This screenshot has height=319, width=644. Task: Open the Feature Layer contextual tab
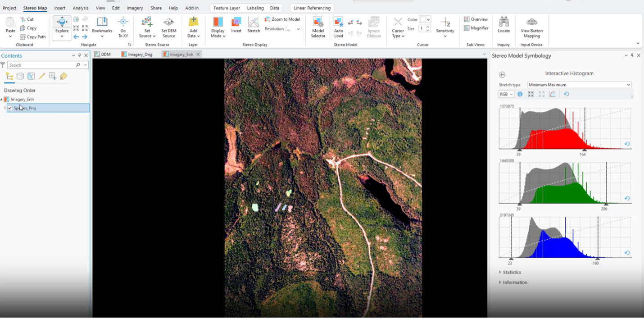pos(227,8)
